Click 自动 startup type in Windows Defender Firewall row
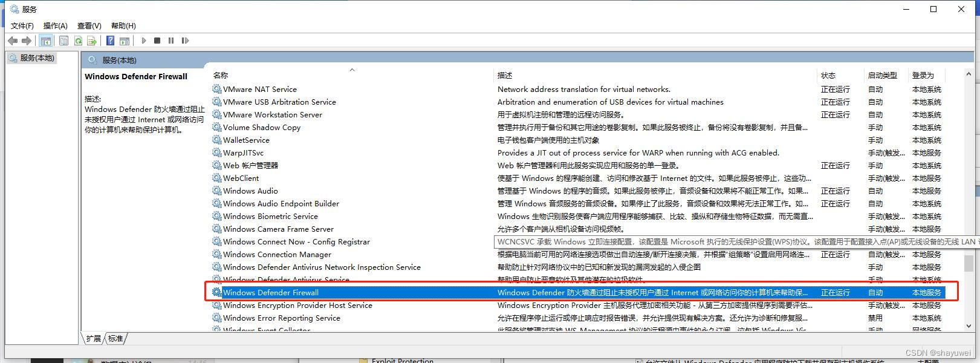This screenshot has width=980, height=363. pyautogui.click(x=875, y=292)
